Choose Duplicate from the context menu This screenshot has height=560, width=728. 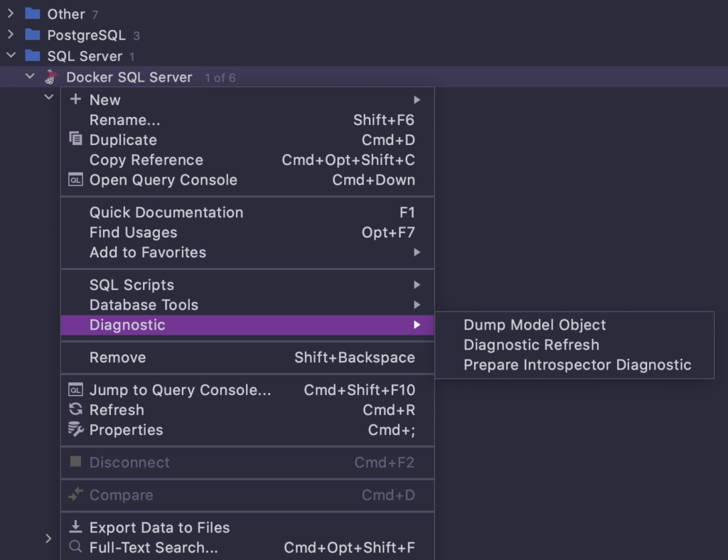click(x=247, y=140)
